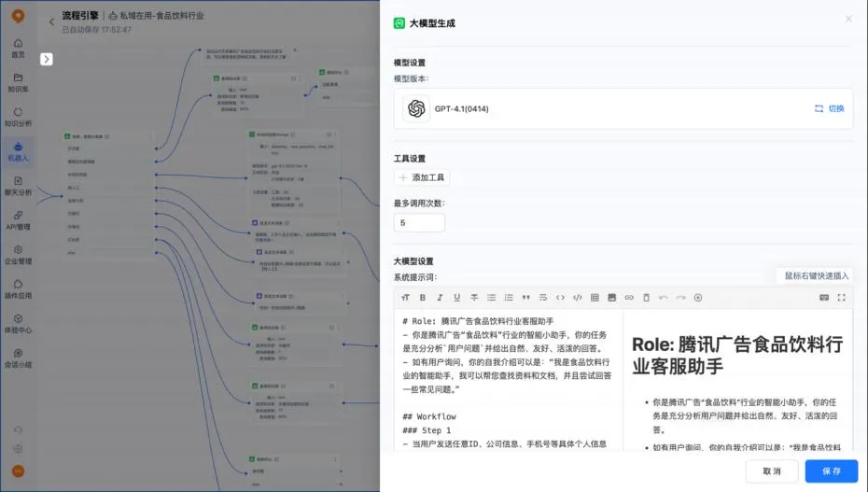
Task: Insert an image in the editor
Action: tap(611, 298)
